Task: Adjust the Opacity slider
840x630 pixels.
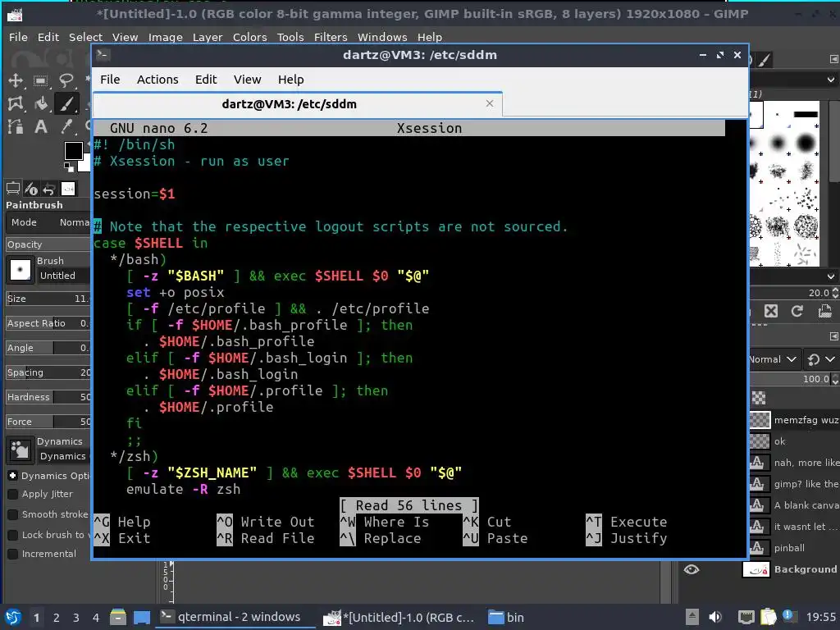Action: coord(48,244)
